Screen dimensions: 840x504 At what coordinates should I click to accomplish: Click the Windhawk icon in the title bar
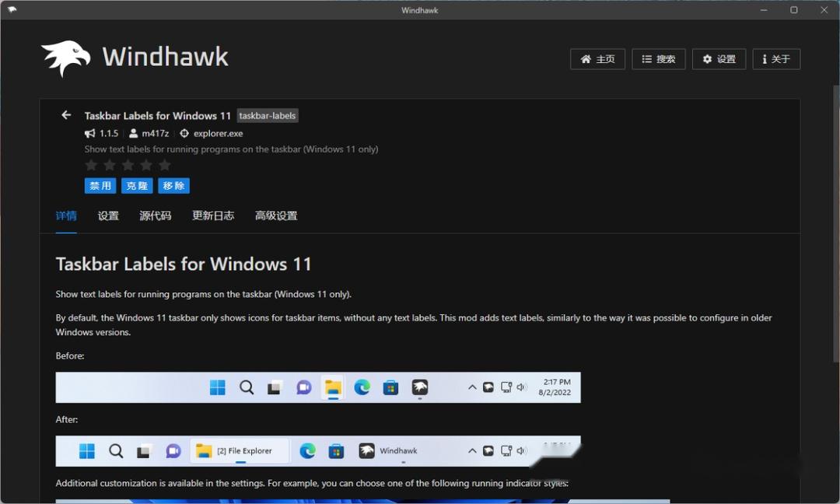pyautogui.click(x=12, y=9)
